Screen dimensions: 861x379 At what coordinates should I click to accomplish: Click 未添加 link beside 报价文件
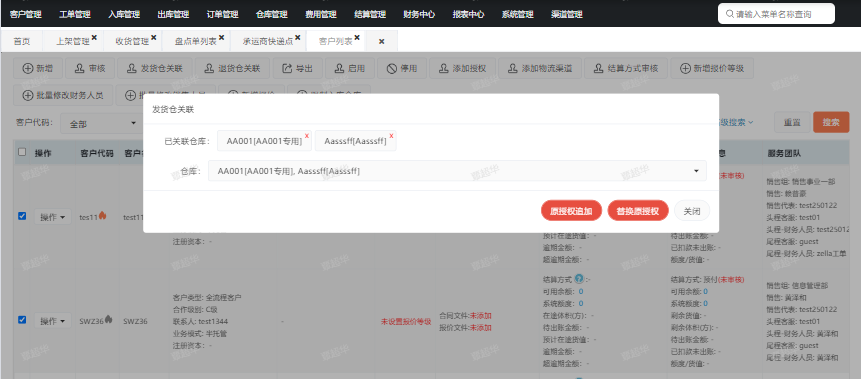[x=480, y=327]
